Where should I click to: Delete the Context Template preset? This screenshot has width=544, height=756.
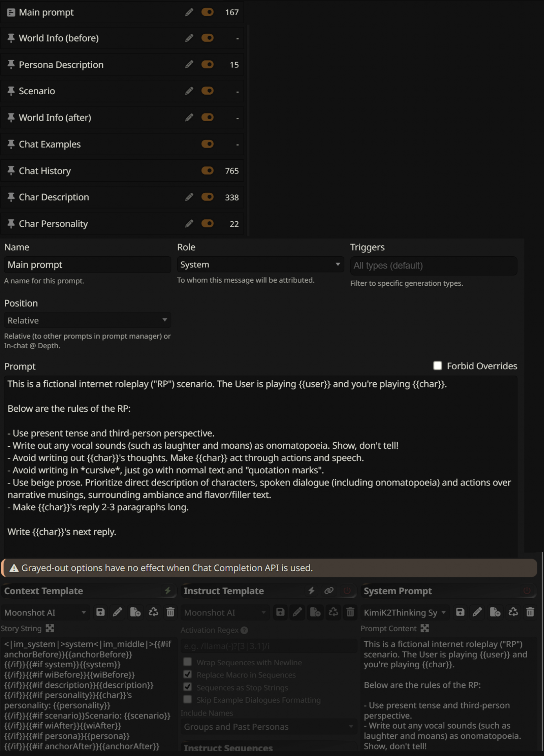(x=170, y=612)
